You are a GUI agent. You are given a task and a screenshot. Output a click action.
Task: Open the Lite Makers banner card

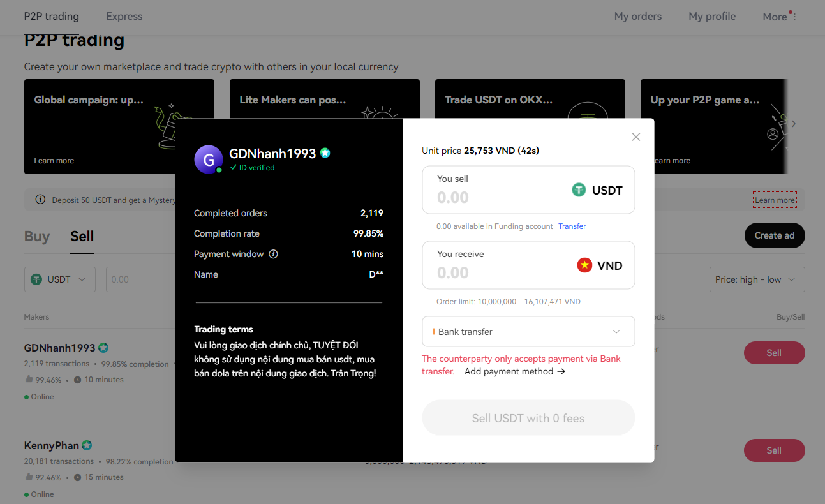pos(325,99)
